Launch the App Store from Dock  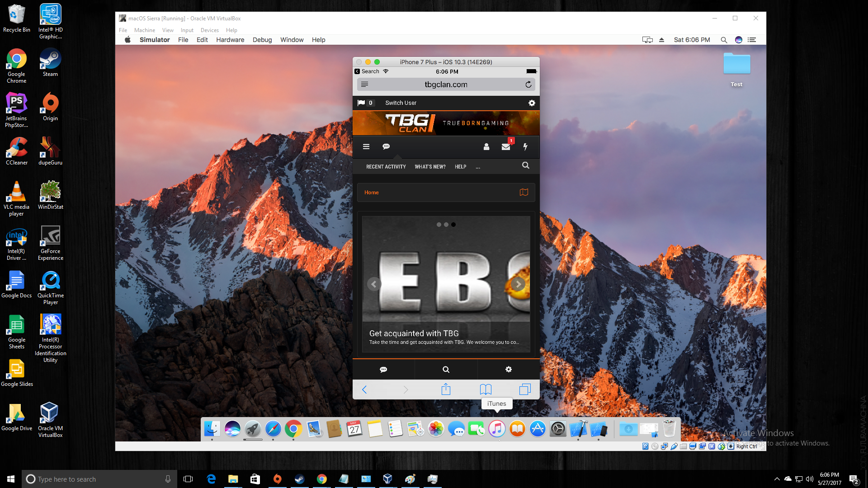(x=538, y=429)
